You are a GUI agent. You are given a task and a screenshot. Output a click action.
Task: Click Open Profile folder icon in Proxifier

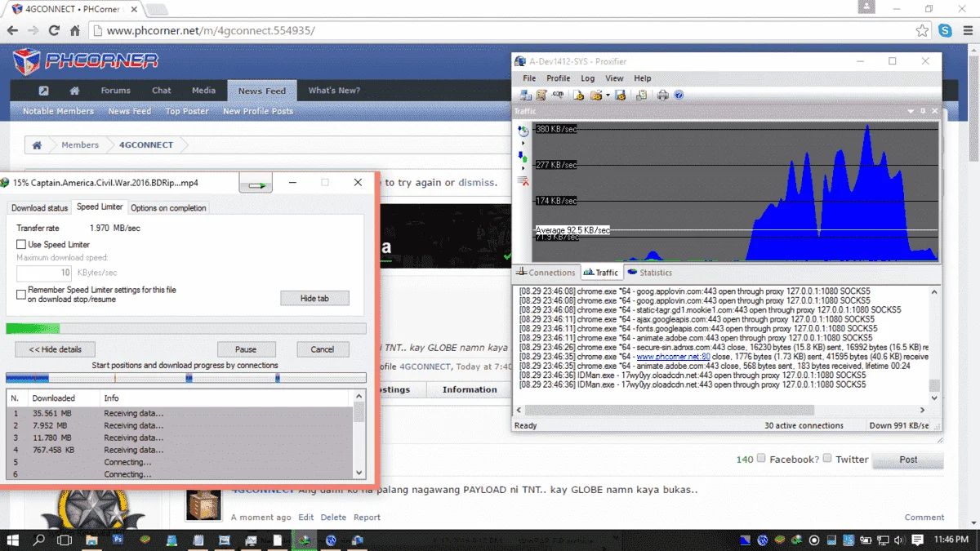595,95
